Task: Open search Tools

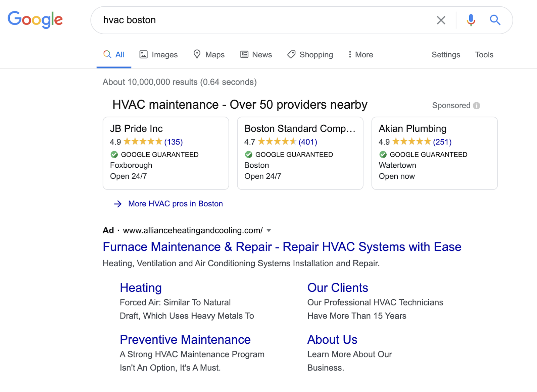Action: pos(484,55)
